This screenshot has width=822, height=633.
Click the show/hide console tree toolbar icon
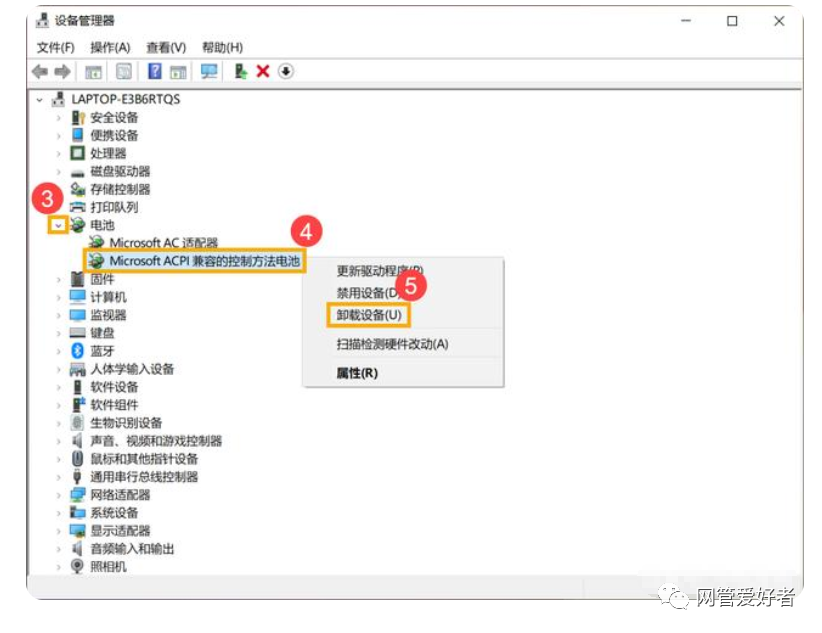click(93, 71)
